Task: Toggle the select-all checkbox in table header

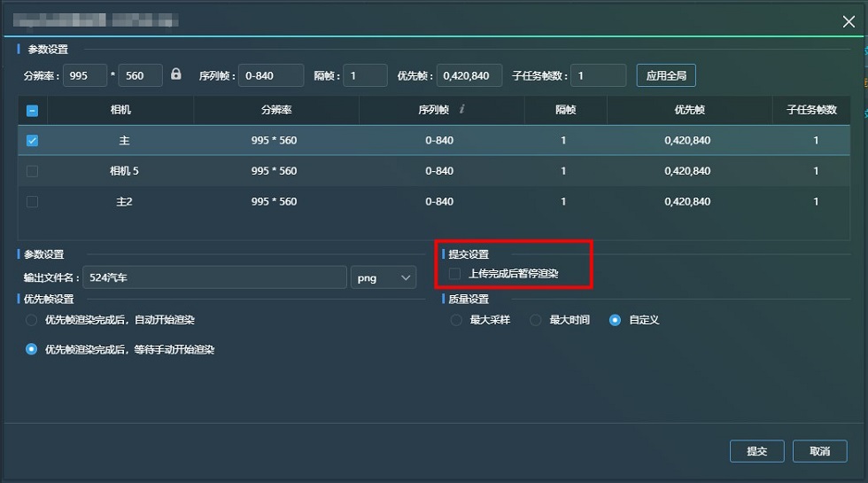Action: [32, 111]
